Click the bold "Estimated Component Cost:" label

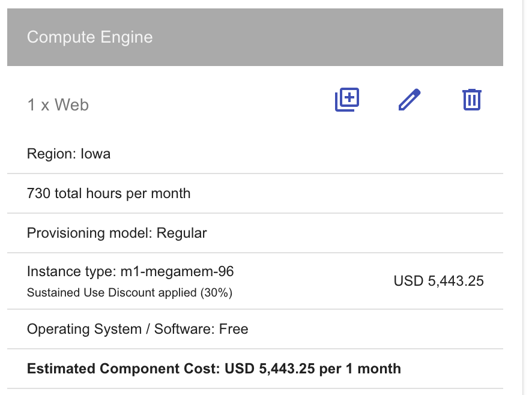point(124,369)
